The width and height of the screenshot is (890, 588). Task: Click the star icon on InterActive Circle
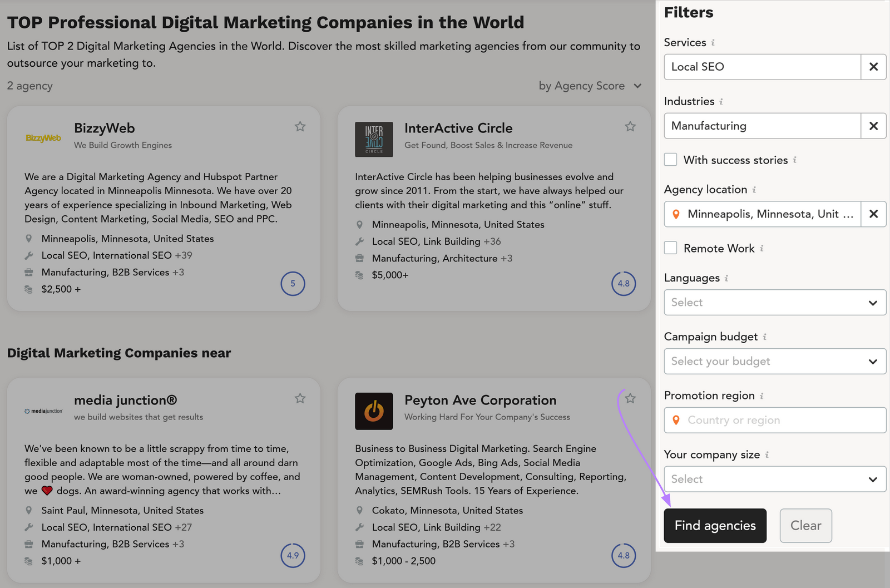tap(630, 126)
